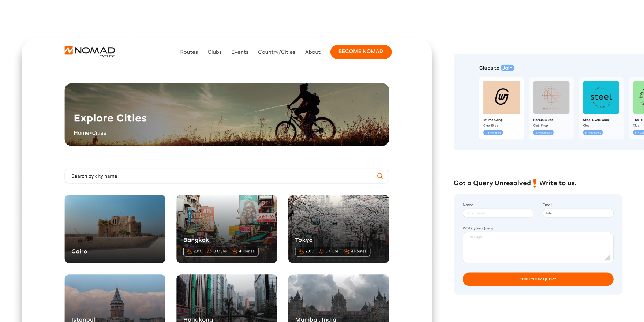Submit using Send Your Query button

538,279
